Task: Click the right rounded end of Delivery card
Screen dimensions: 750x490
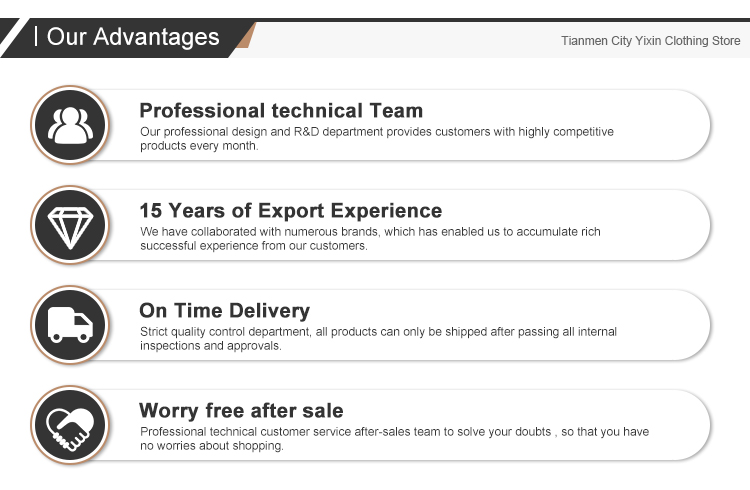Action: click(694, 325)
